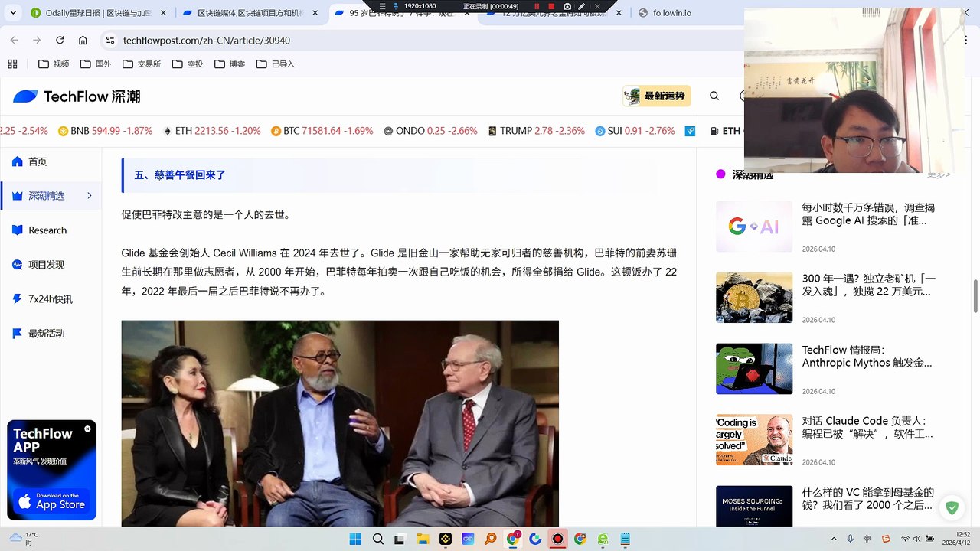The image size is (980, 551).
Task: Open 项目发现 in the sidebar
Action: 51,265
